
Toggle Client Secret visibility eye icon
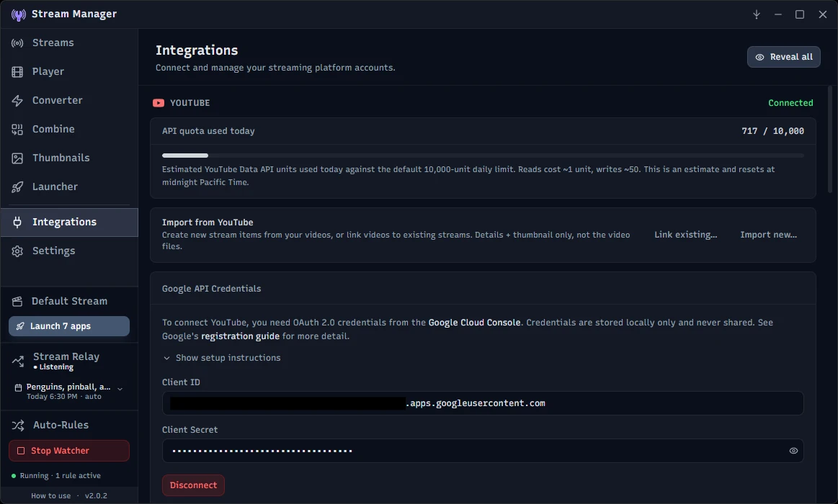coord(793,451)
